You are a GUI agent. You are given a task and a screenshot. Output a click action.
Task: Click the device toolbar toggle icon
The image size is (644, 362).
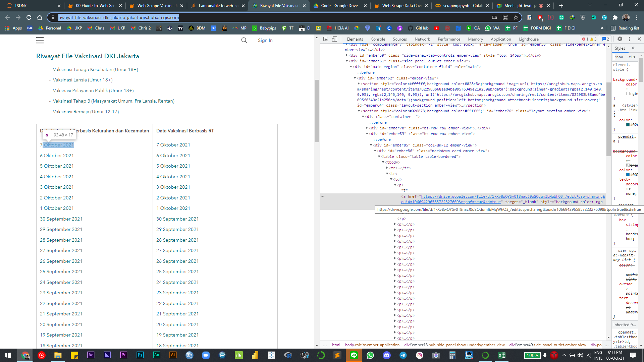(334, 39)
